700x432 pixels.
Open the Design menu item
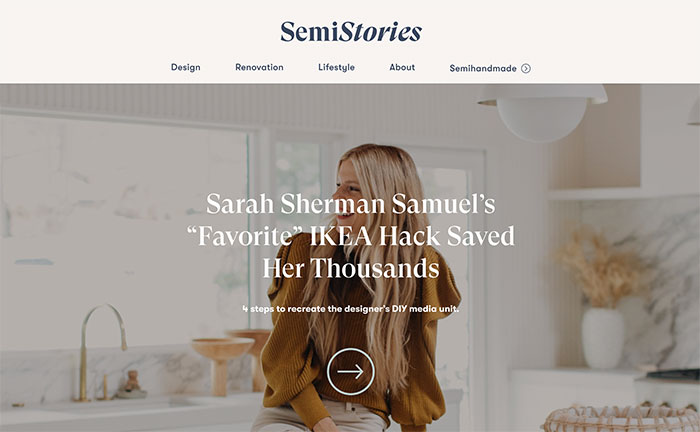point(186,67)
